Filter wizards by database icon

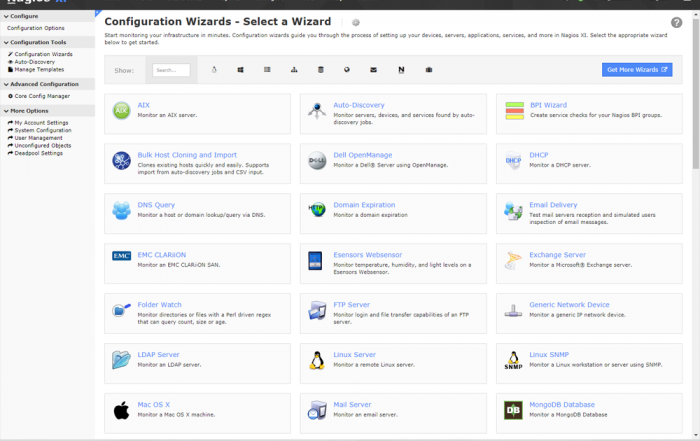(x=321, y=70)
